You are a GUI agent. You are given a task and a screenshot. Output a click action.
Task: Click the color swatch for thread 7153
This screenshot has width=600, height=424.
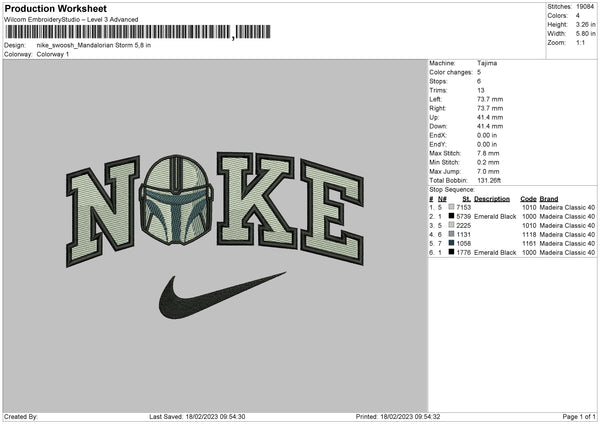click(x=451, y=207)
